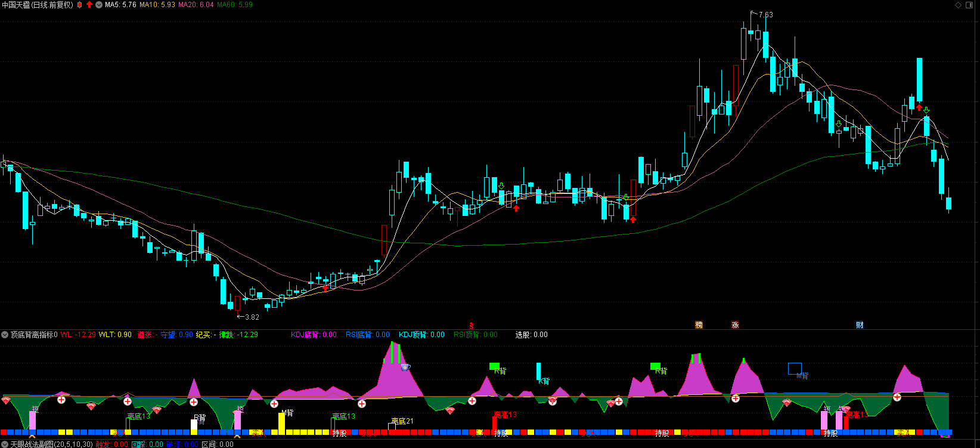The width and height of the screenshot is (980, 448).
Task: Click the diamond icon at the chart's top right
Action: pyautogui.click(x=959, y=5)
